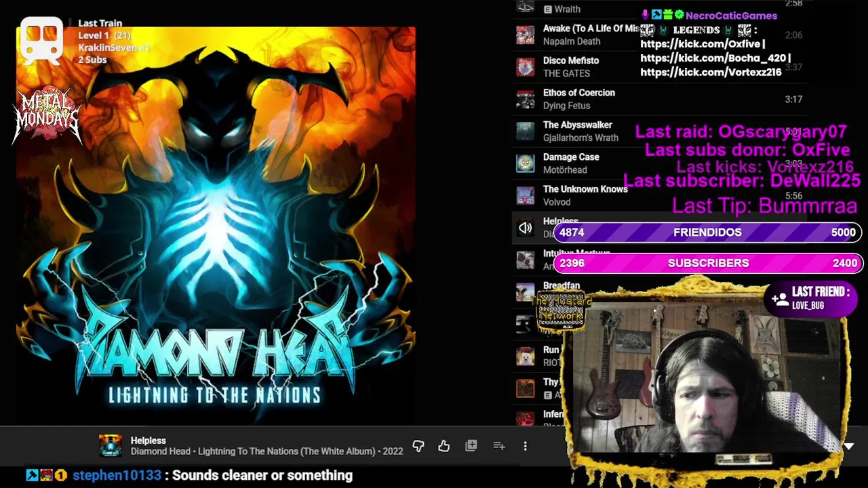The image size is (868, 488).
Task: Collapse player with bottom-right arrow
Action: click(849, 446)
